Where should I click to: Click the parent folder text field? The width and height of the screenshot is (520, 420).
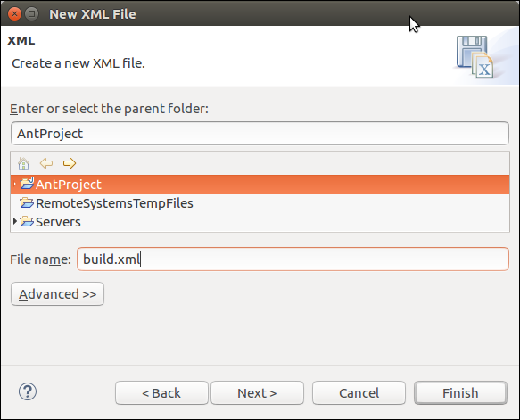tap(260, 133)
